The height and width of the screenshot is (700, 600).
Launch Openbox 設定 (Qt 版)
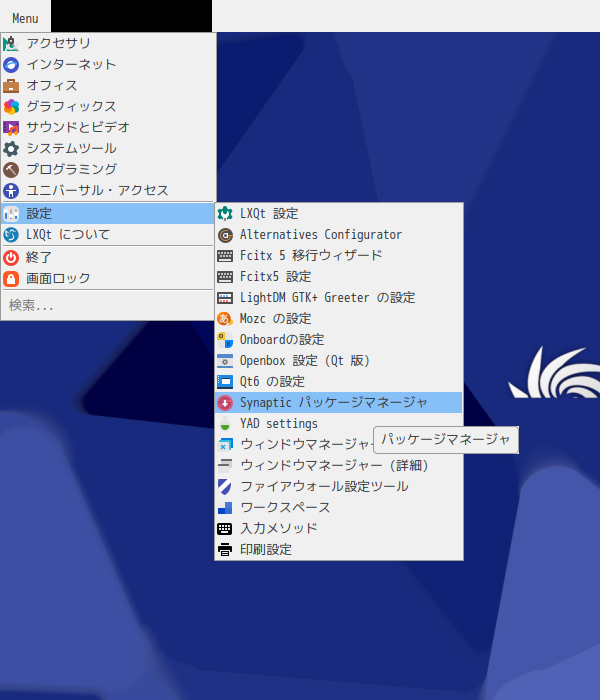pos(339,361)
